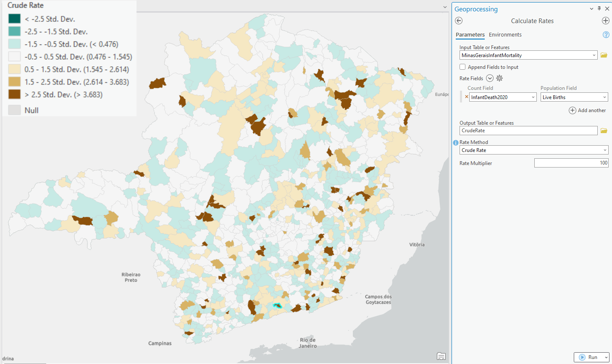Click the back arrow in Geoprocessing pane
The height and width of the screenshot is (364, 612).
[x=458, y=21]
